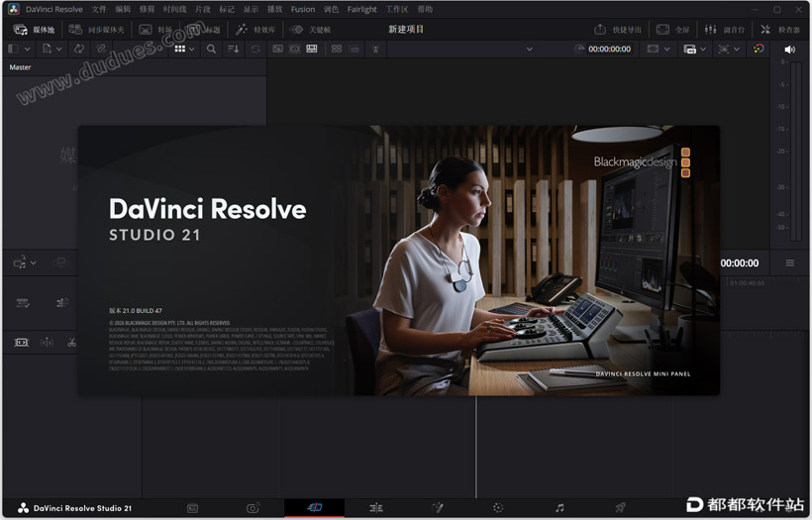Image resolution: width=812 pixels, height=520 pixels.
Task: Switch to the Fusion page wand tab
Action: pyautogui.click(x=438, y=507)
